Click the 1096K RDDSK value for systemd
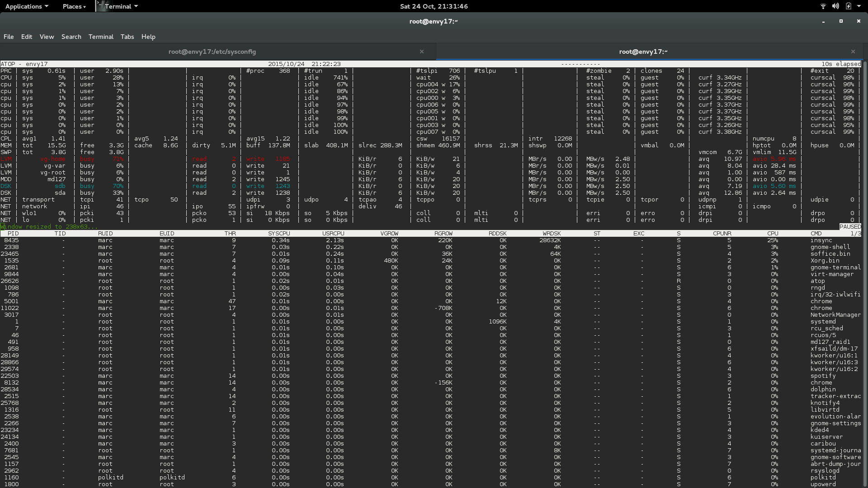 pos(498,322)
